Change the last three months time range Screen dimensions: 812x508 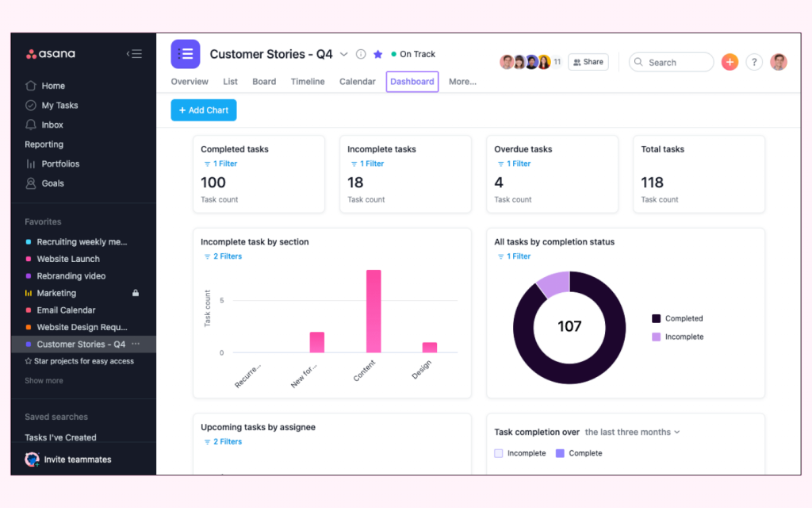632,432
